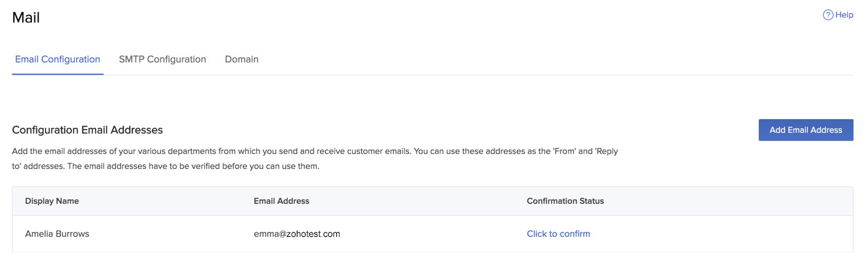The image size is (868, 265).
Task: Click the blue underline beneath Email Configuration
Action: [57, 74]
